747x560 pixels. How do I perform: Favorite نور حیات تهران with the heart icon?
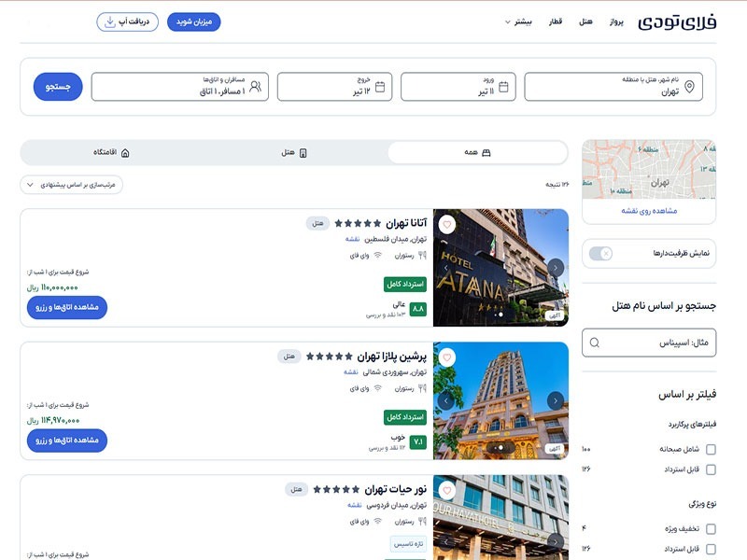click(447, 490)
